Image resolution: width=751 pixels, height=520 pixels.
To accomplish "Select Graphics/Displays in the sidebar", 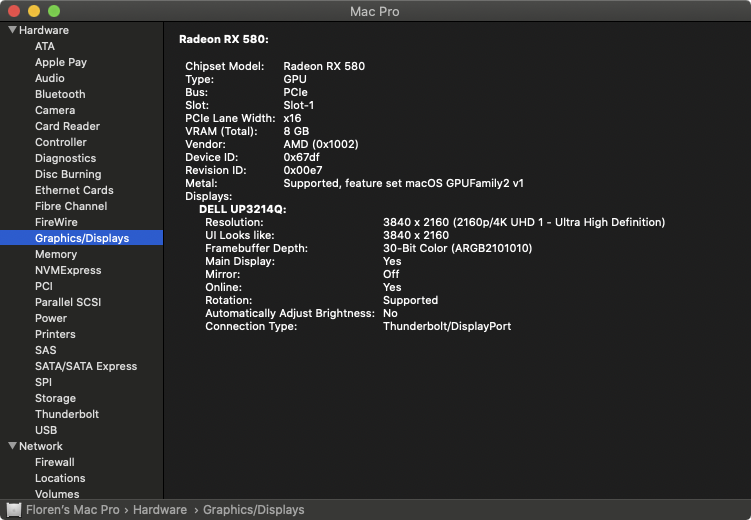I will point(82,238).
